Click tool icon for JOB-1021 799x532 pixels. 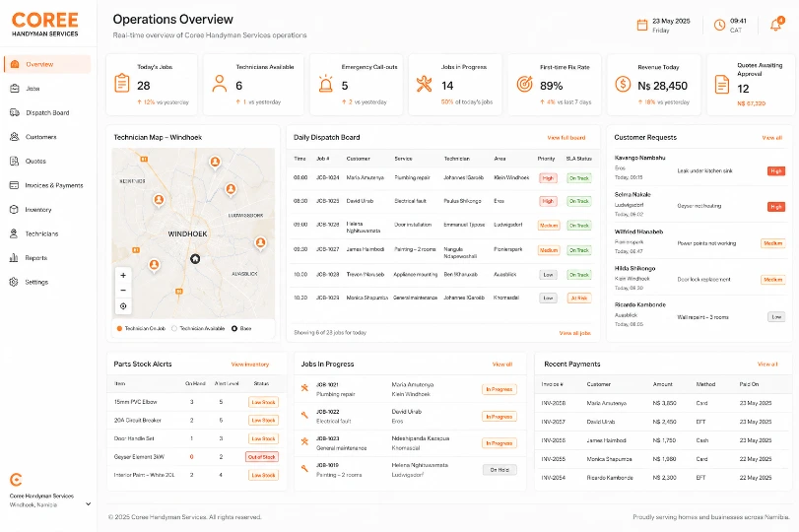click(x=304, y=388)
